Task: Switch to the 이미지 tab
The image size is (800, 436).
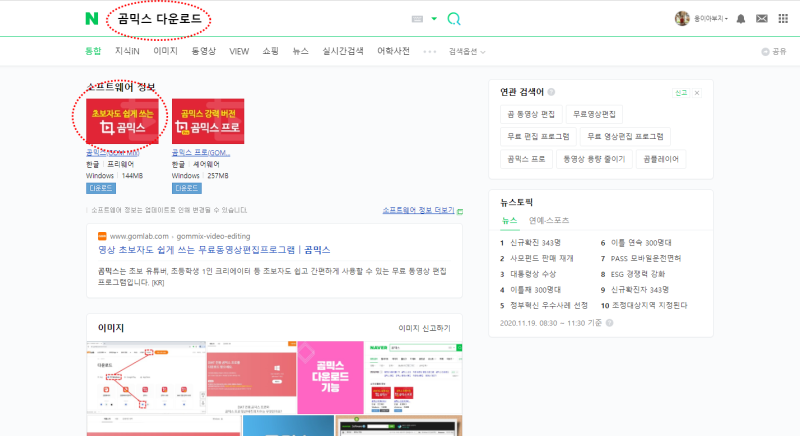Action: pos(165,51)
